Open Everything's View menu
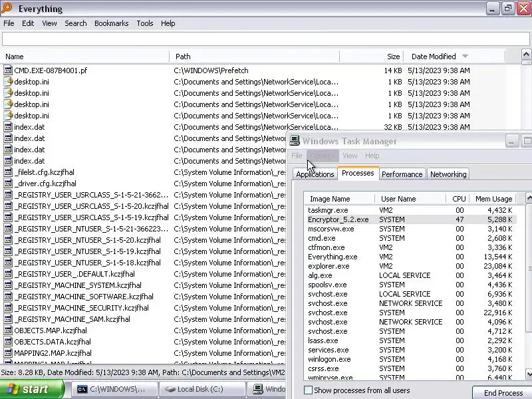This screenshot has height=399, width=532. pos(49,23)
